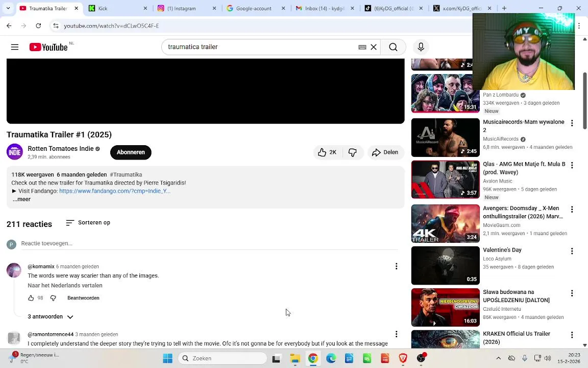Screen dimensions: 588x368
Task: Click the #Traumatika hashtag
Action: (x=126, y=175)
